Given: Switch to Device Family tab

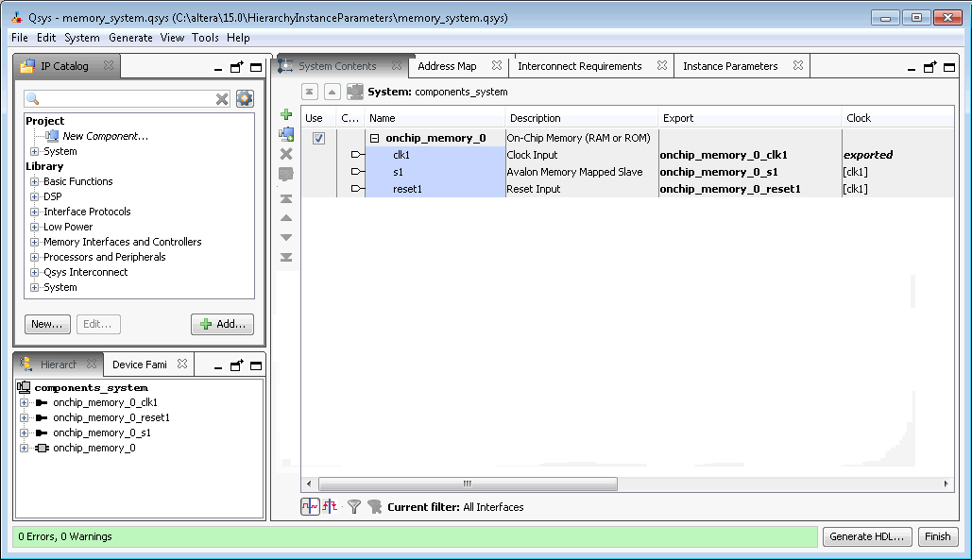Looking at the screenshot, I should click(140, 365).
